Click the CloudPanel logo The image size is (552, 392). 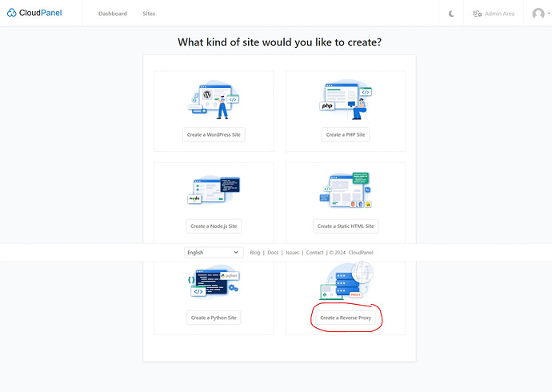tap(34, 13)
